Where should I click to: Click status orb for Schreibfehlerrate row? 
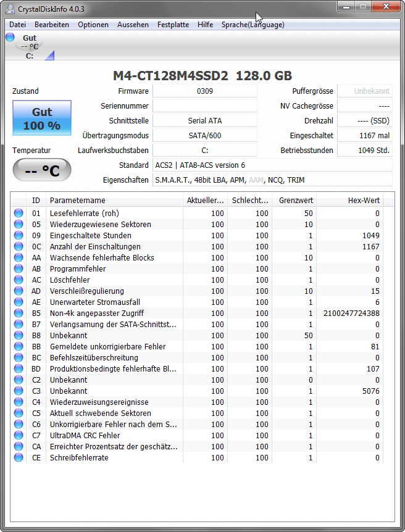click(19, 458)
